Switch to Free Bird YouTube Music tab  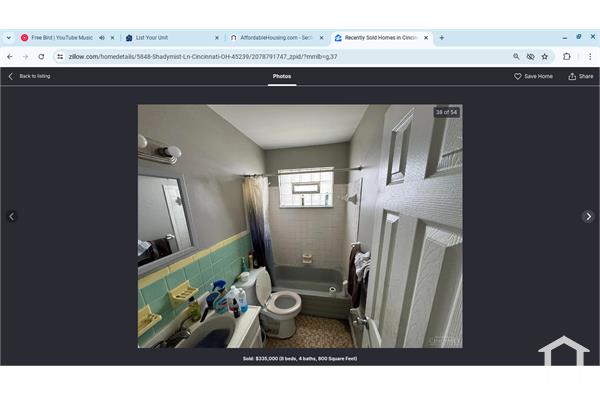pos(62,38)
